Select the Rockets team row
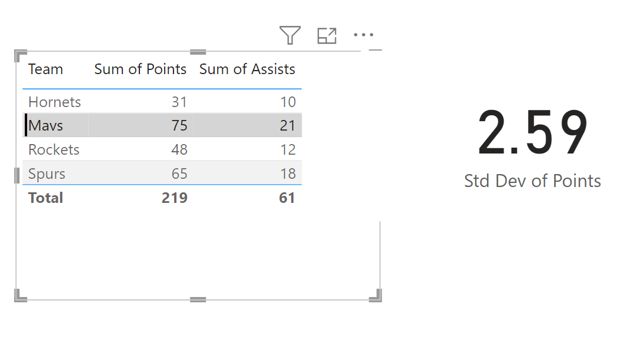Screen dimensions: 644x357 [x=162, y=149]
